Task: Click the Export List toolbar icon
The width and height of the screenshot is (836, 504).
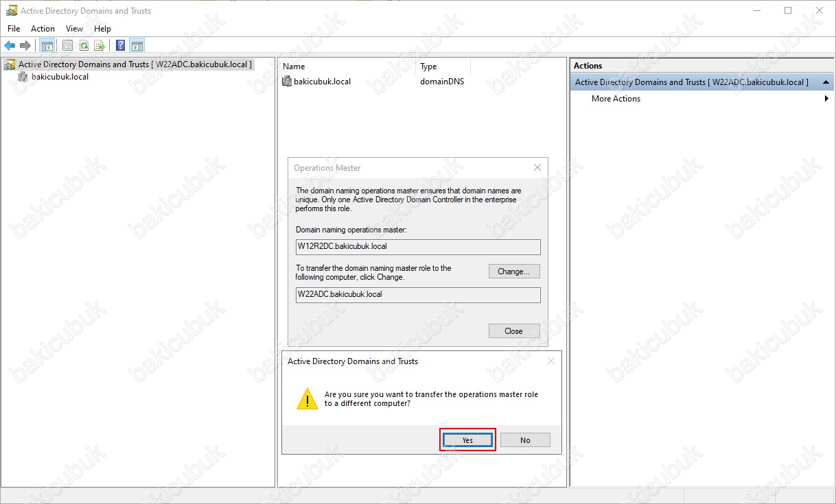Action: 100,46
